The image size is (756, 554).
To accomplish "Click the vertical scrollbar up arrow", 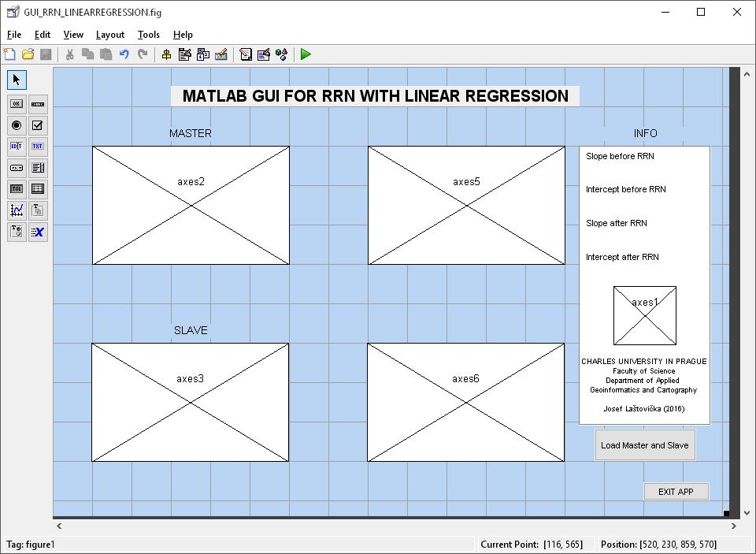I will click(x=747, y=74).
